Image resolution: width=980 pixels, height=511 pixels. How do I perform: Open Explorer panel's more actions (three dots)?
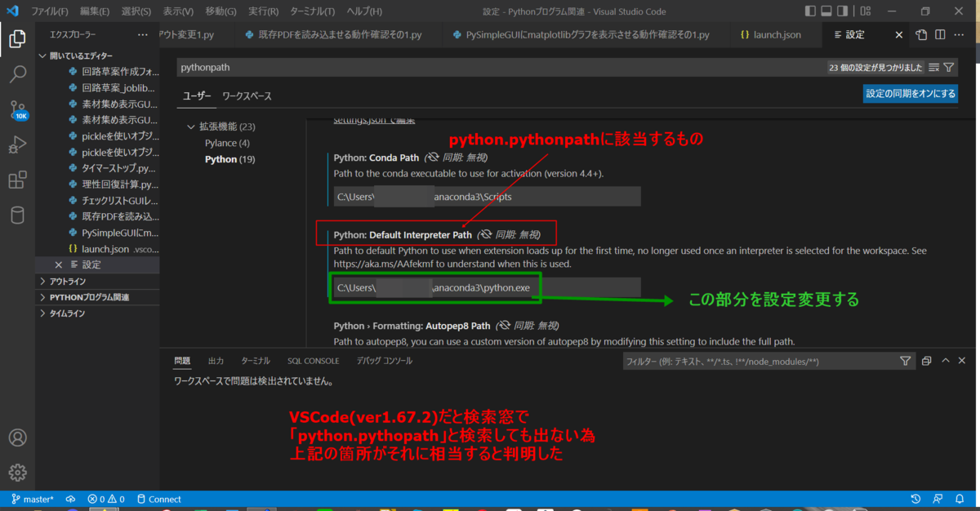143,35
